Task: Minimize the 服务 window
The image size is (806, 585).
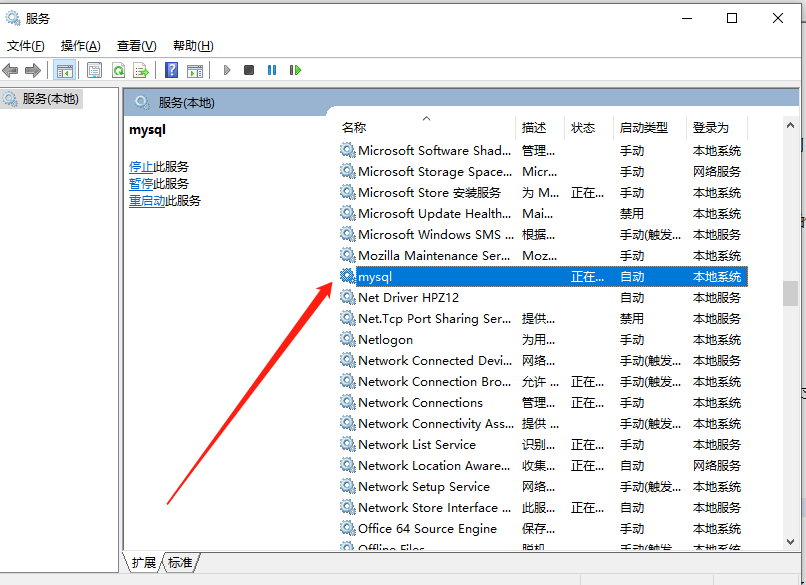Action: [687, 18]
